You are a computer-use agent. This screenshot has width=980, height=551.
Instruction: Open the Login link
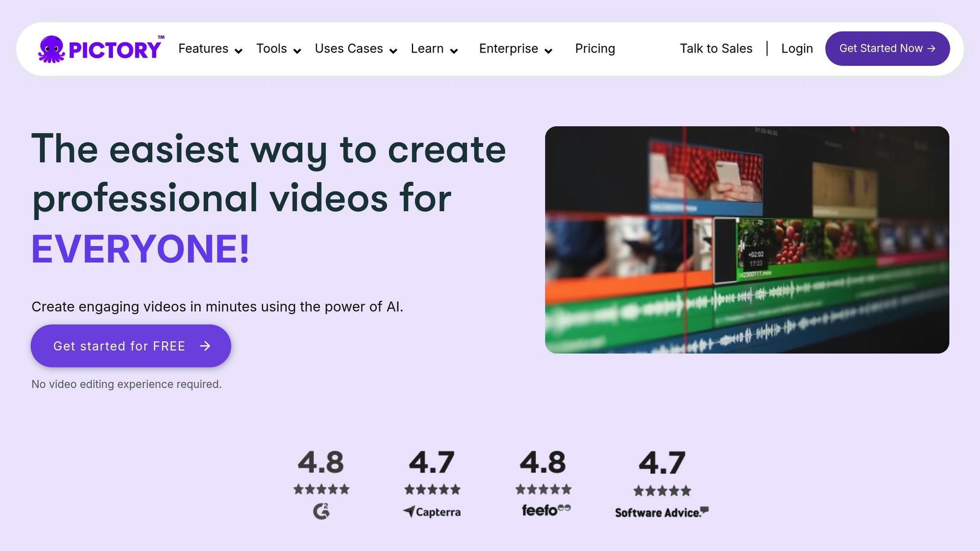tap(797, 49)
